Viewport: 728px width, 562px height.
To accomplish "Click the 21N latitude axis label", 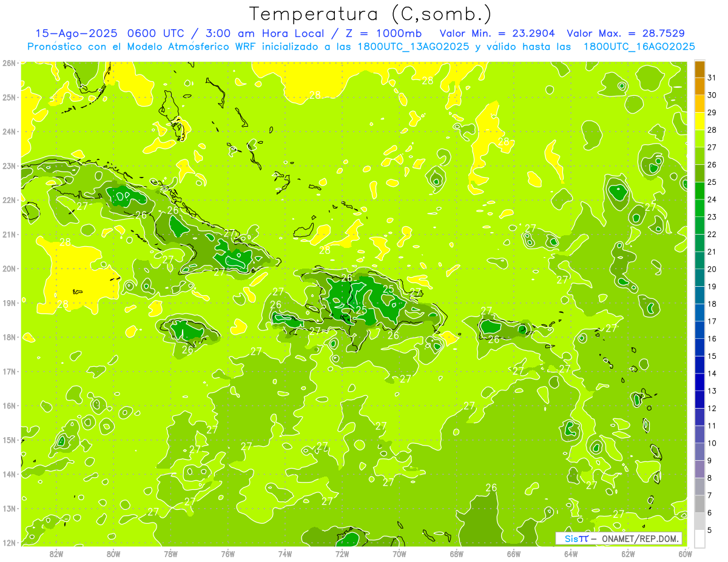I will click(x=8, y=234).
